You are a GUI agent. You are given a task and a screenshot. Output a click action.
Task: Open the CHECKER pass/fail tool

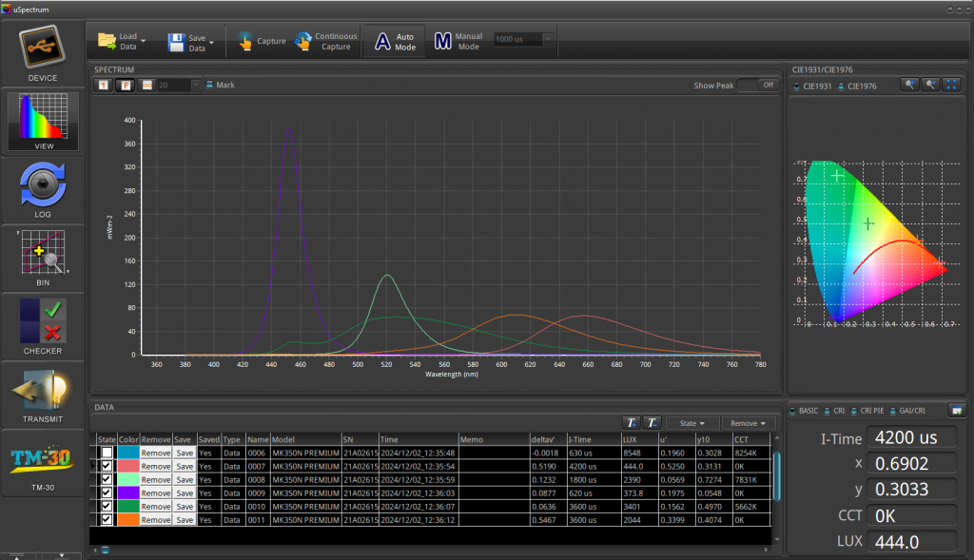click(43, 320)
